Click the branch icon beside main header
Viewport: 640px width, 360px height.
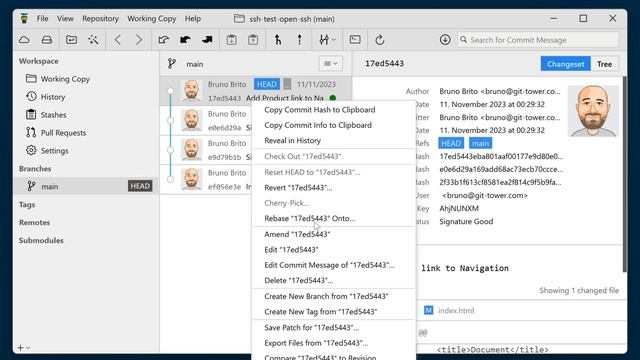172,64
